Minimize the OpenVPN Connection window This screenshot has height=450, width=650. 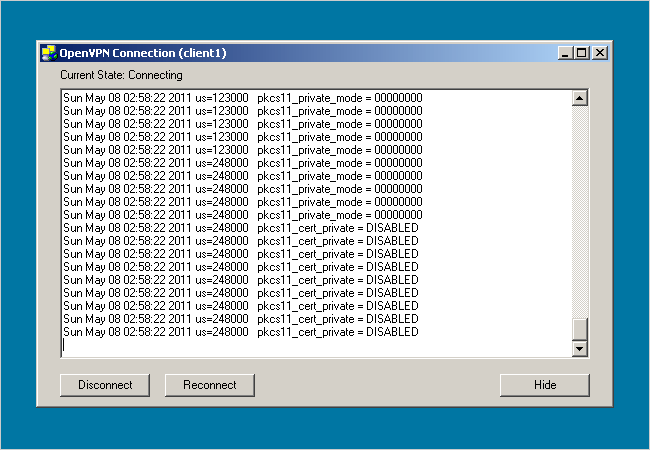[565, 53]
